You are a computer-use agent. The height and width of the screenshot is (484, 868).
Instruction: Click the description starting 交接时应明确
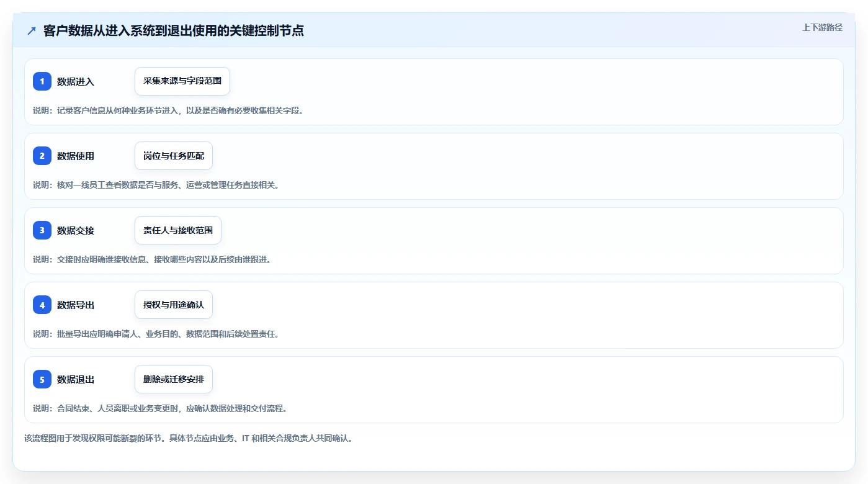point(152,259)
